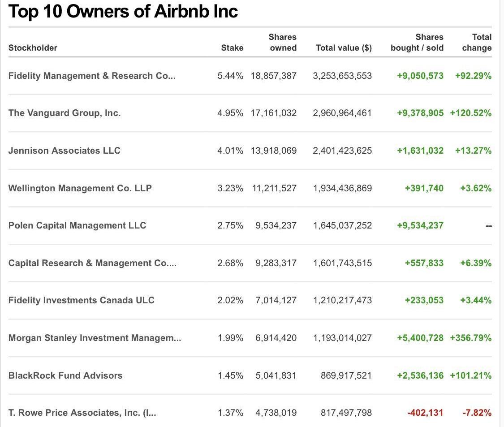504x427 pixels.
Task: Open Fidelity Management & Research Co stockholder
Action: coord(92,76)
